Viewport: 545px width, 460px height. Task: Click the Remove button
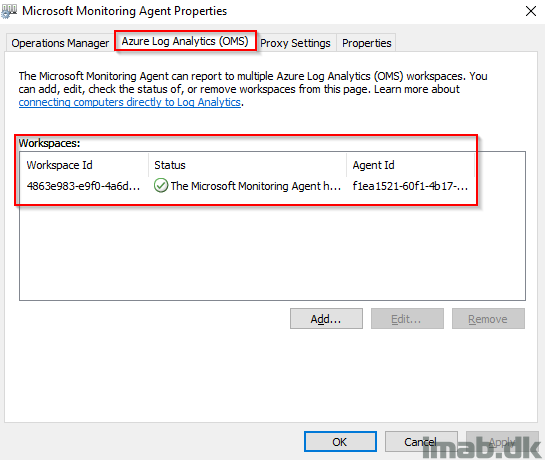pyautogui.click(x=488, y=318)
